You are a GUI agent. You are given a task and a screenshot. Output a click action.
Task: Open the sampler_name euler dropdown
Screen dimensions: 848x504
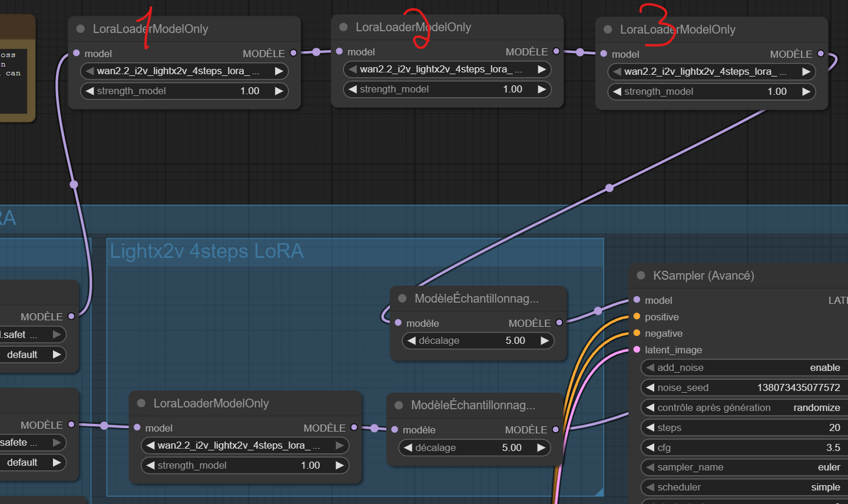[742, 467]
